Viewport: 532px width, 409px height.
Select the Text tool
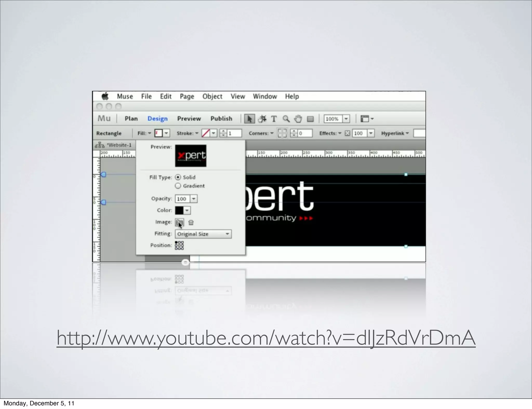[274, 119]
